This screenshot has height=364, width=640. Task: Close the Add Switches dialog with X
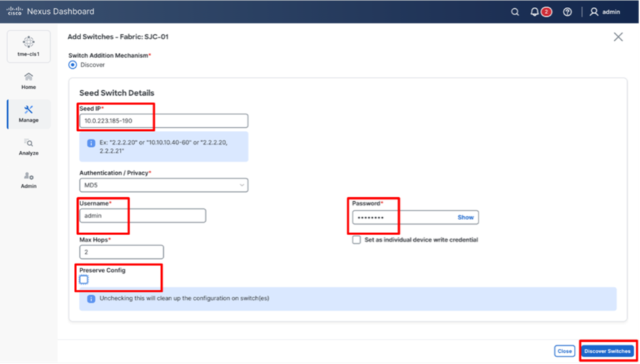(x=618, y=37)
